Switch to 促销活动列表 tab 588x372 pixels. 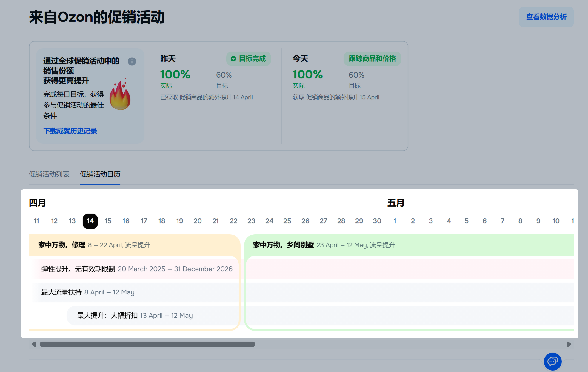pos(49,174)
